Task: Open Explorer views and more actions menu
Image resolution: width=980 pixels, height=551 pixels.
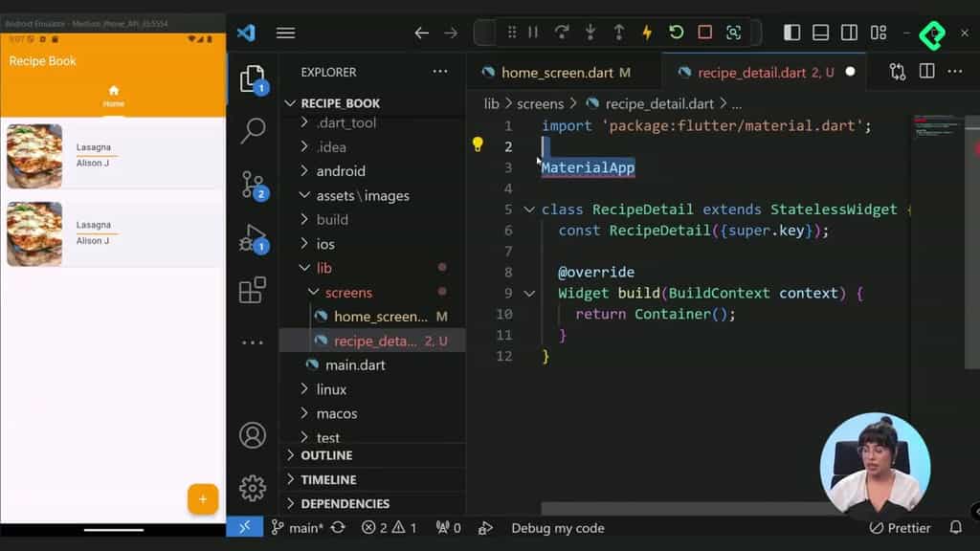Action: [x=440, y=72]
